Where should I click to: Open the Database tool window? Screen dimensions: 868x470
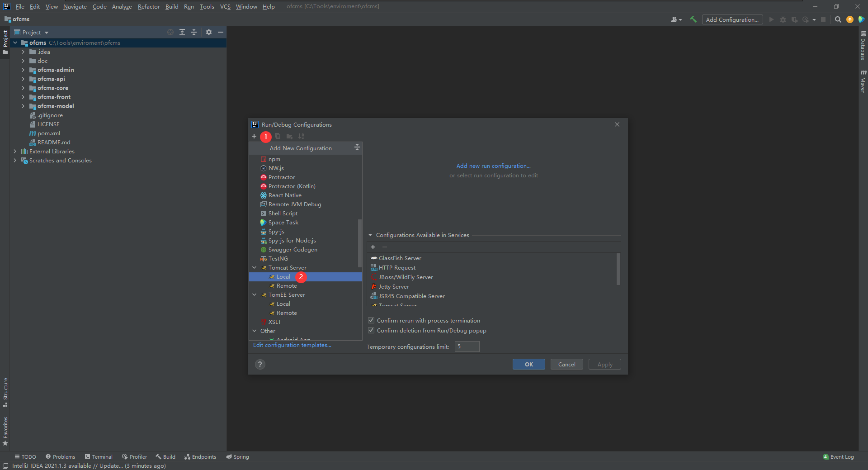pos(863,46)
